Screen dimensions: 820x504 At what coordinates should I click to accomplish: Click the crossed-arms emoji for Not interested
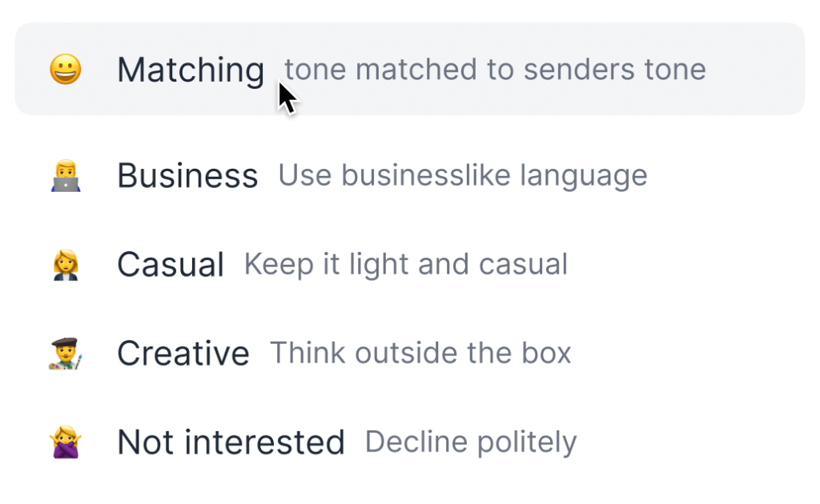[65, 442]
